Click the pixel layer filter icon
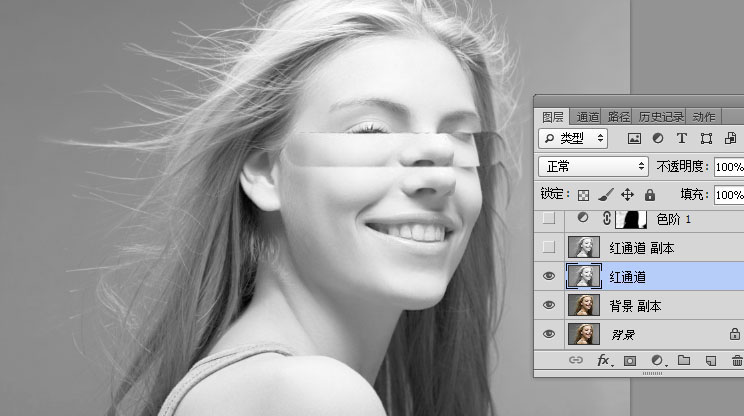This screenshot has height=416, width=744. coord(634,138)
